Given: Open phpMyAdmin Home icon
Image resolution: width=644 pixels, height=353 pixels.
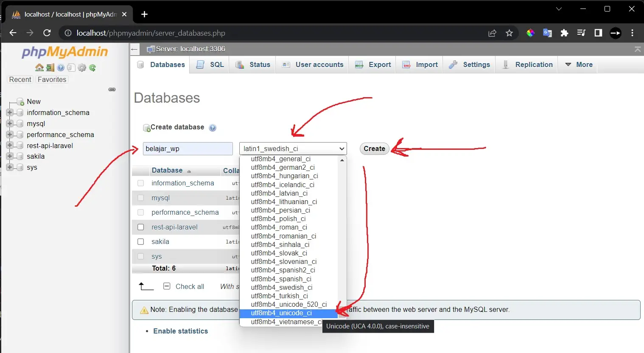Looking at the screenshot, I should tap(39, 67).
